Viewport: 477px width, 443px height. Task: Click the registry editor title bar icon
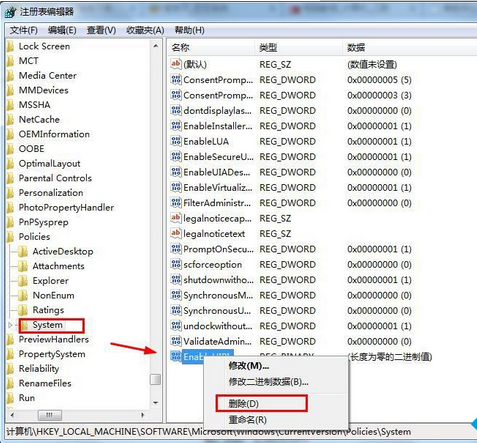(11, 12)
